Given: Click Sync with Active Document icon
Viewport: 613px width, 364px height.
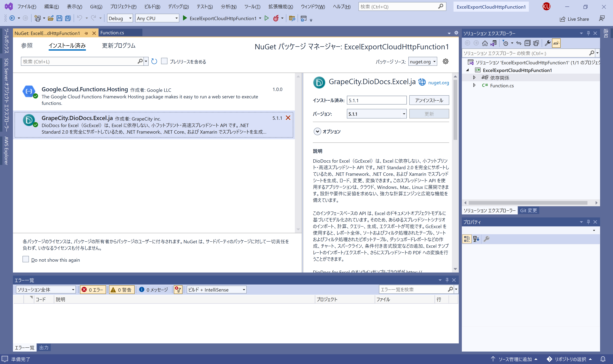Looking at the screenshot, I should pos(519,43).
